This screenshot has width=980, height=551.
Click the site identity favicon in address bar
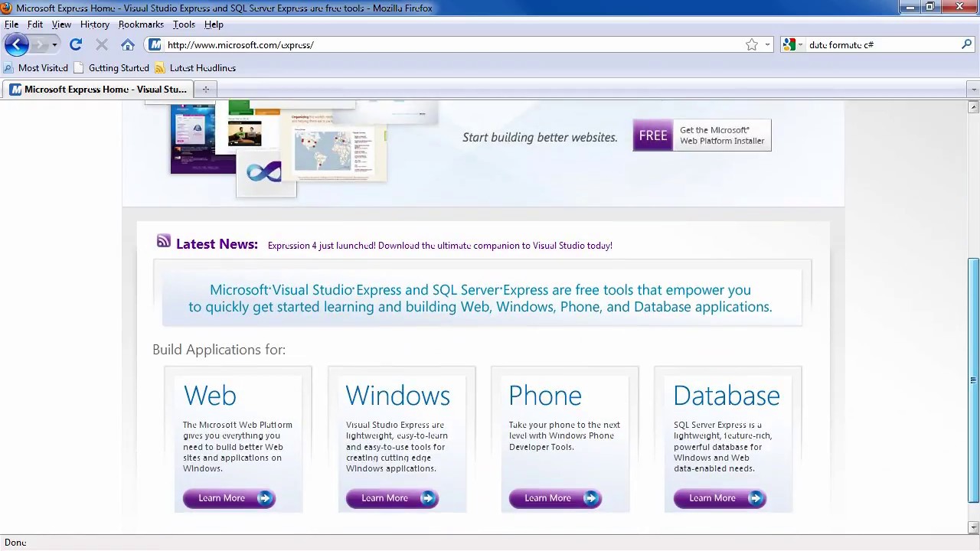coord(155,45)
